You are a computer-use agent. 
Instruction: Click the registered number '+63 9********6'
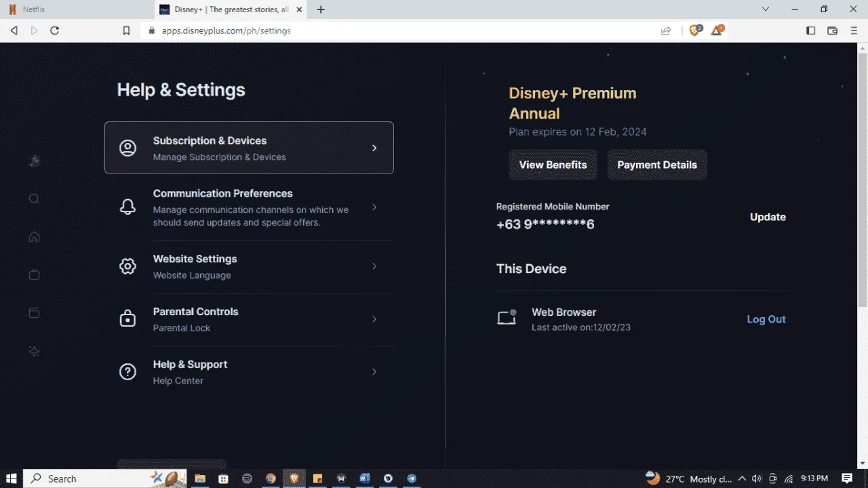[545, 224]
